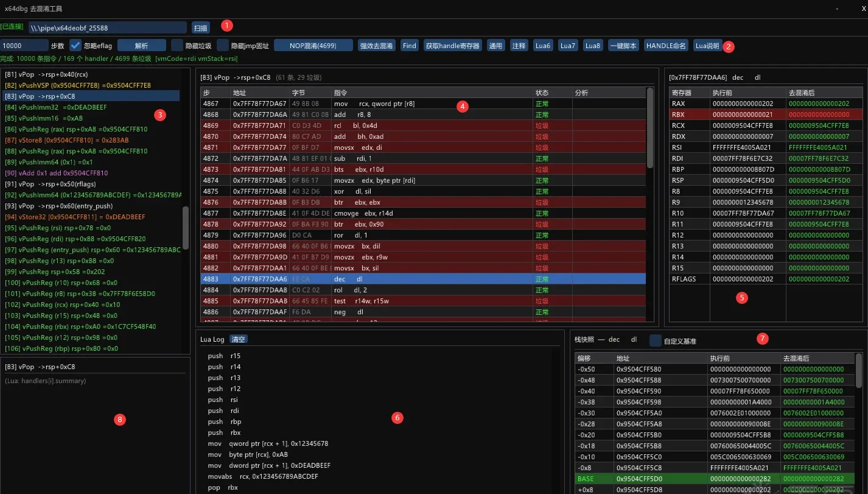Click 获取handle寄存器 button
This screenshot has height=494, width=868.
(453, 45)
